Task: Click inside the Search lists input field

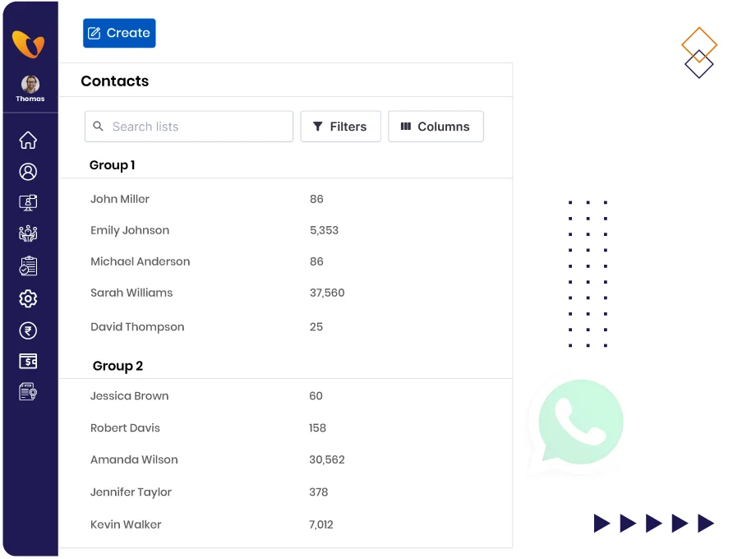Action: [189, 127]
